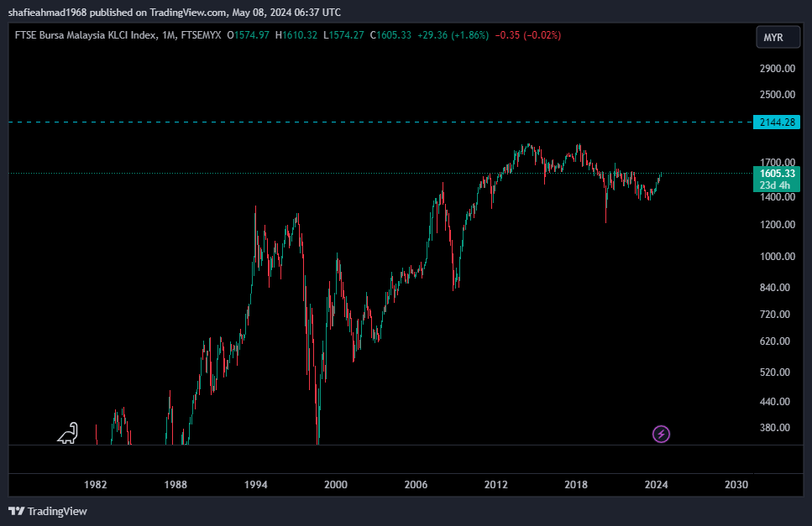Click the 2012 time axis label

coord(496,485)
